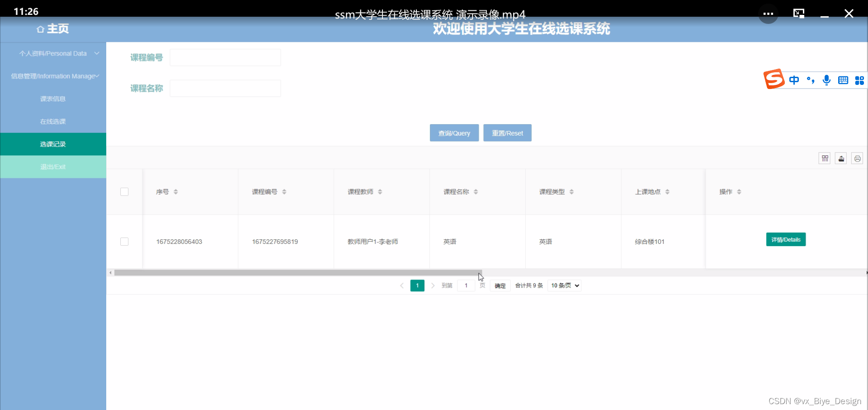Expand 信息管理/Information Manage menu
The image size is (868, 410).
53,76
